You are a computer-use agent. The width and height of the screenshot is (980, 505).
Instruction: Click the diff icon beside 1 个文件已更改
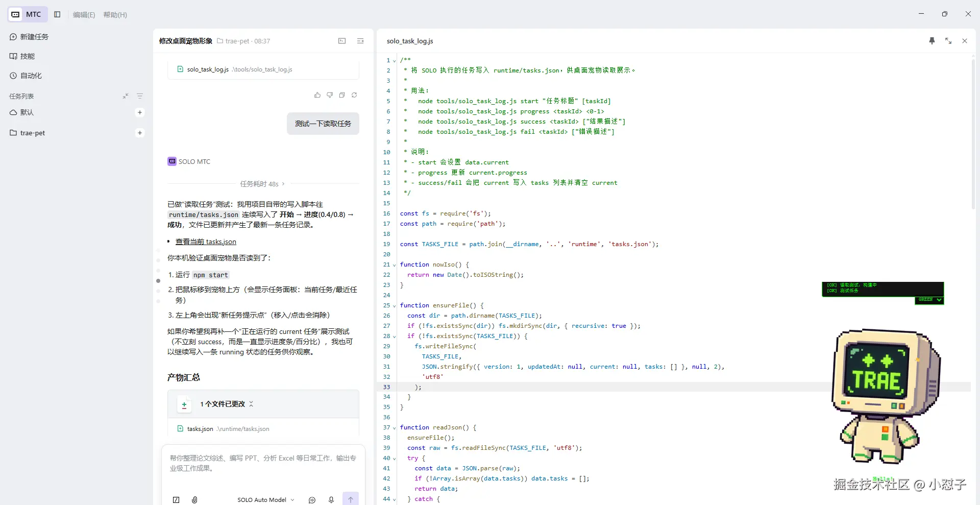click(x=184, y=405)
